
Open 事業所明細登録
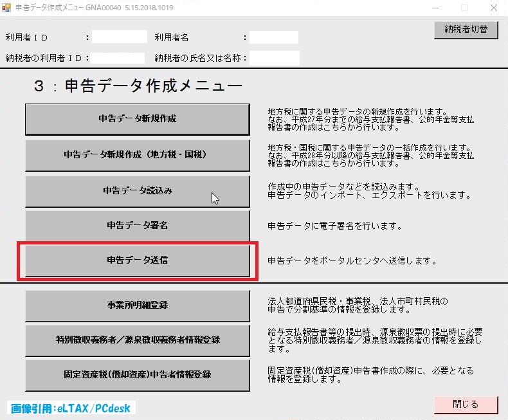138,306
